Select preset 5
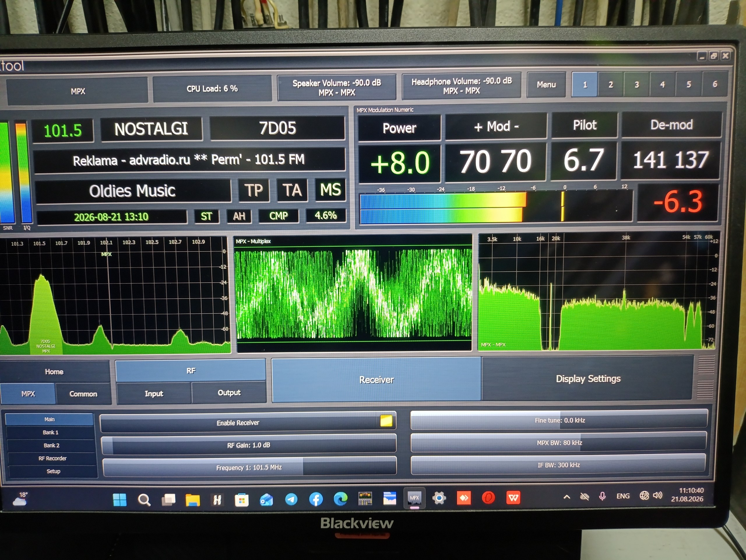The height and width of the screenshot is (560, 746). pyautogui.click(x=689, y=84)
